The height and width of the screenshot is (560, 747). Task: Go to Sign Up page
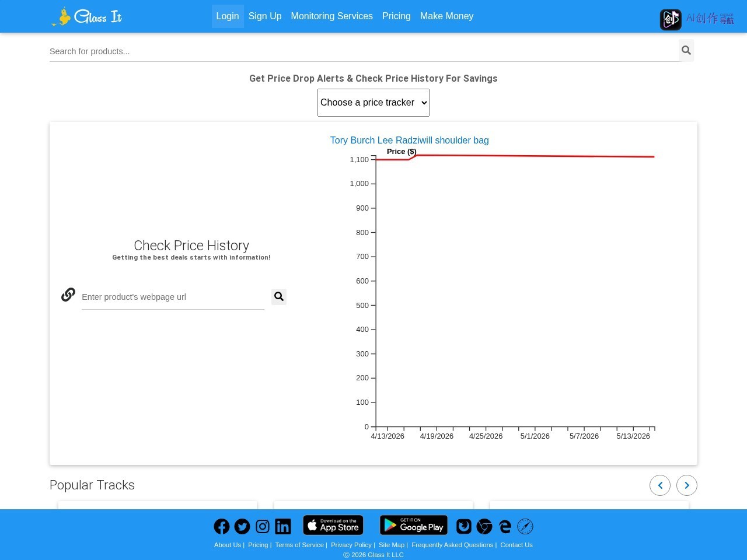(265, 16)
